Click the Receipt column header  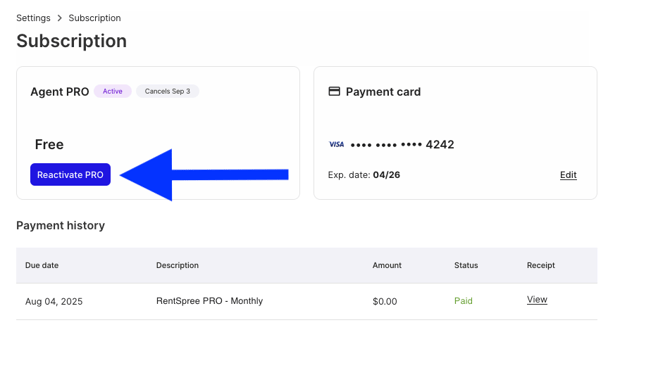pos(541,265)
